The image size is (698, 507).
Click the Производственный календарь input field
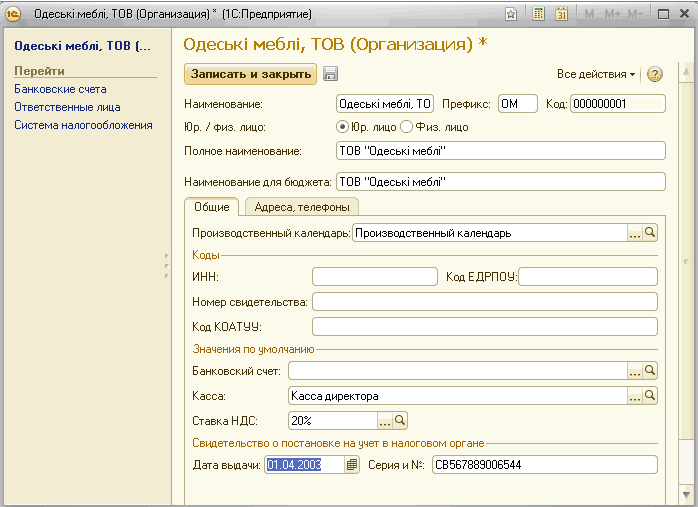[x=490, y=233]
